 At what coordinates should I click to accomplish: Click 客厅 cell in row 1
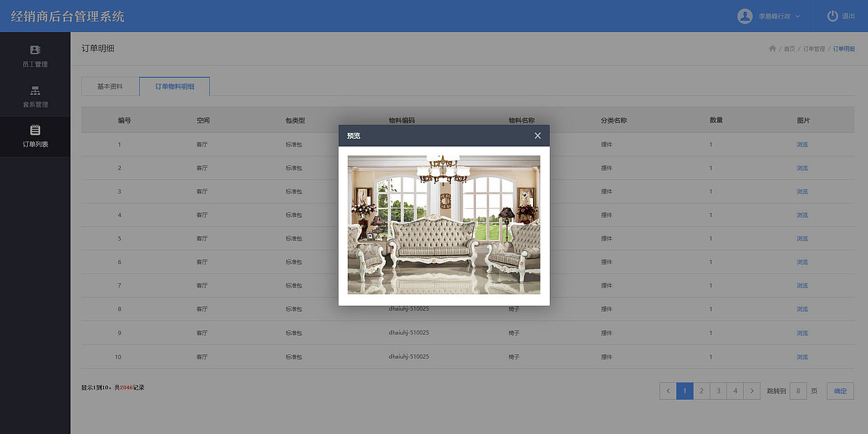point(202,144)
